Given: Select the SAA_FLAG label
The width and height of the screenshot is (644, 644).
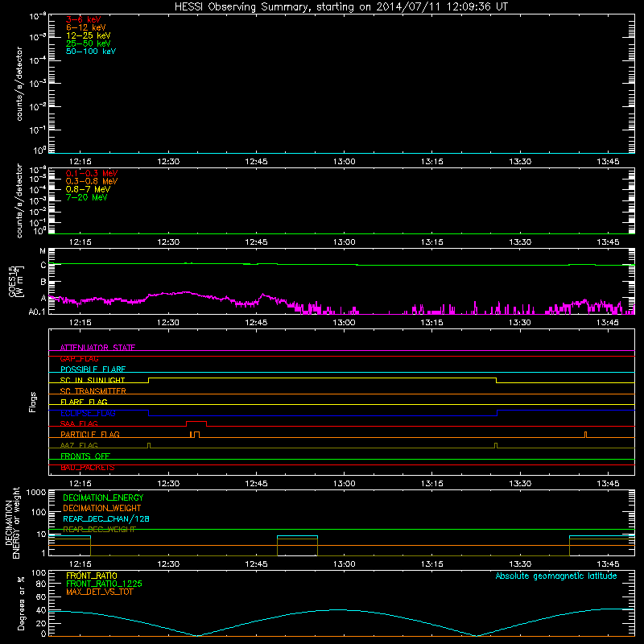Looking at the screenshot, I should click(x=79, y=423).
